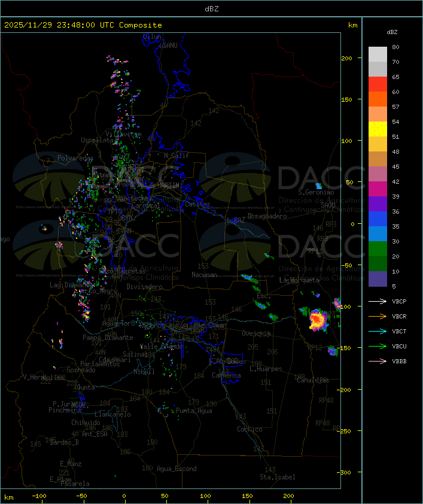Click the Polvaredas place label

click(x=75, y=158)
